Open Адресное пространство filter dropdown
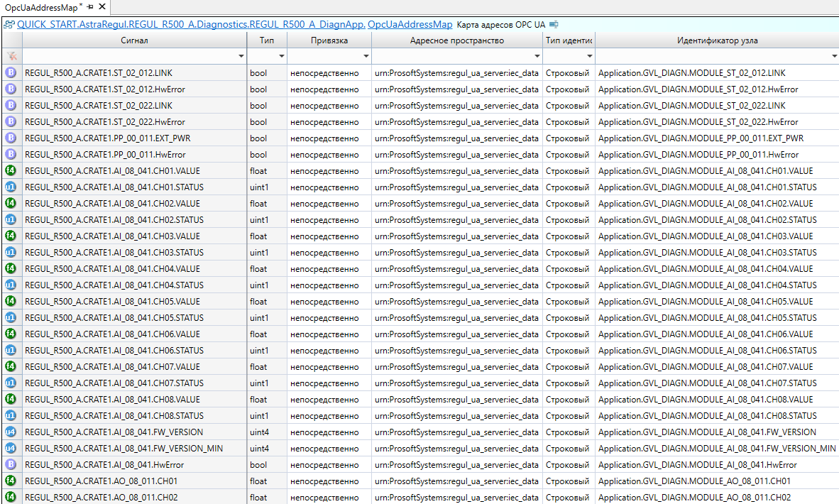Screen dimensions: 839x504 536,56
